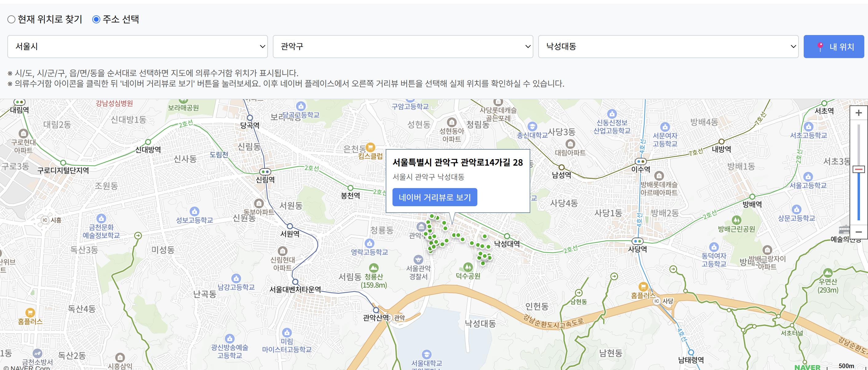868x370 pixels.
Task: Click the 봉천역 station marker
Action: click(x=350, y=188)
